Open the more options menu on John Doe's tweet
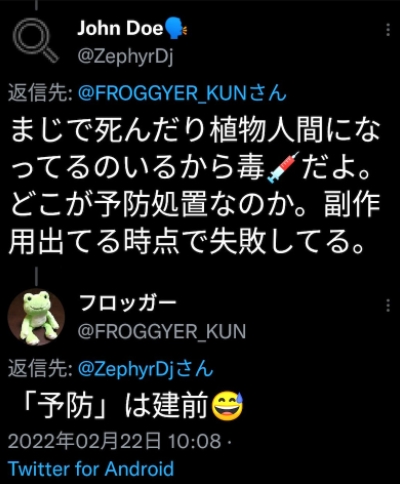400x484 pixels. pyautogui.click(x=388, y=30)
